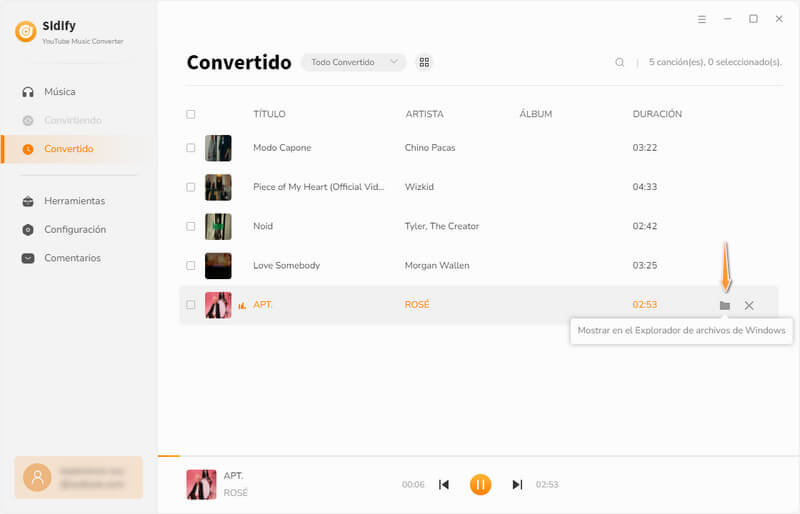Select the Modo Capone title
The height and width of the screenshot is (514, 800).
[282, 148]
